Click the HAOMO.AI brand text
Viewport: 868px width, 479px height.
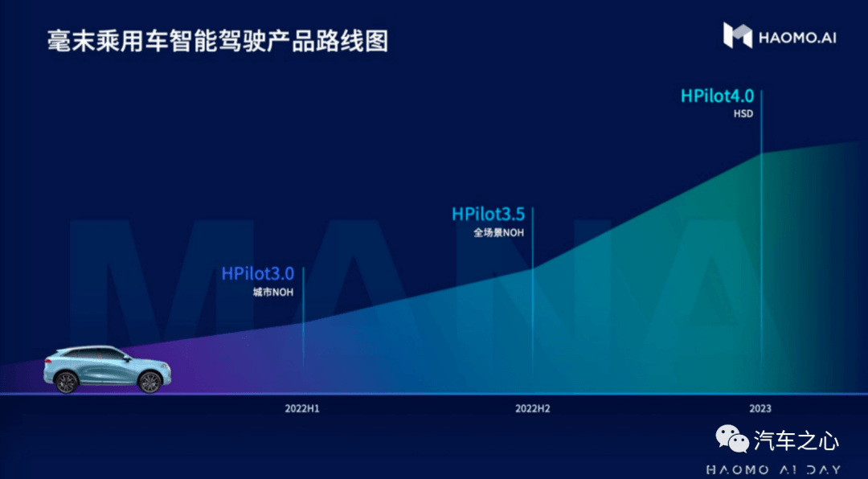796,36
